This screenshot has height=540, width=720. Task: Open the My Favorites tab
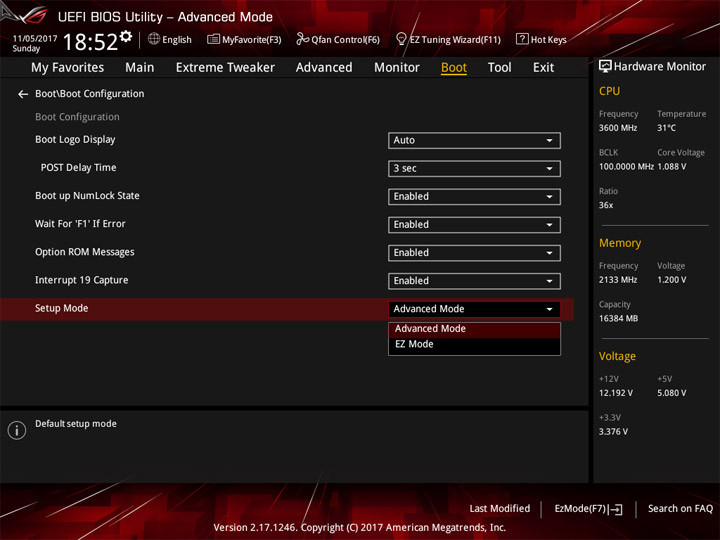pos(68,68)
